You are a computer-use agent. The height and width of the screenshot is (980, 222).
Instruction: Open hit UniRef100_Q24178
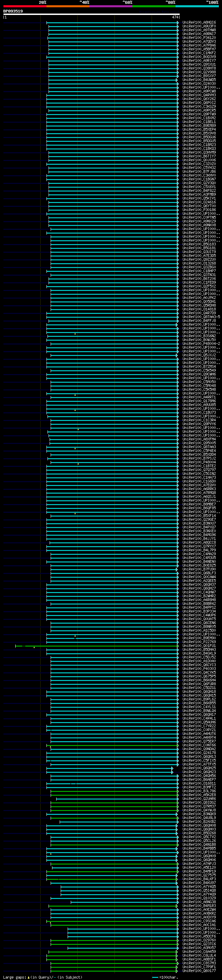coord(199,753)
